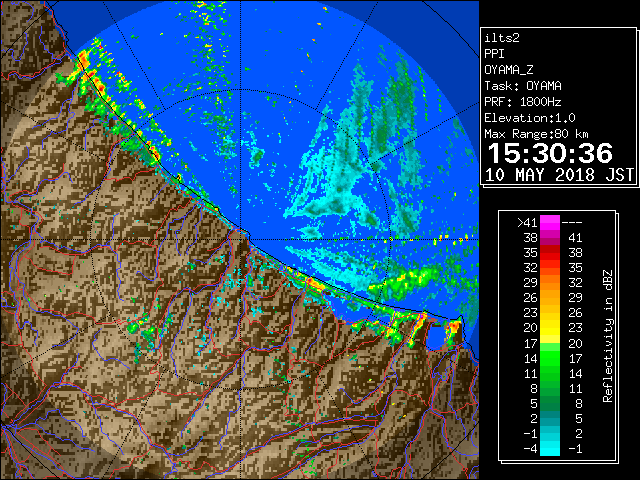Click the 'Reflectivity in dBZ' legend title
This screenshot has height=480, width=640.
(607, 336)
